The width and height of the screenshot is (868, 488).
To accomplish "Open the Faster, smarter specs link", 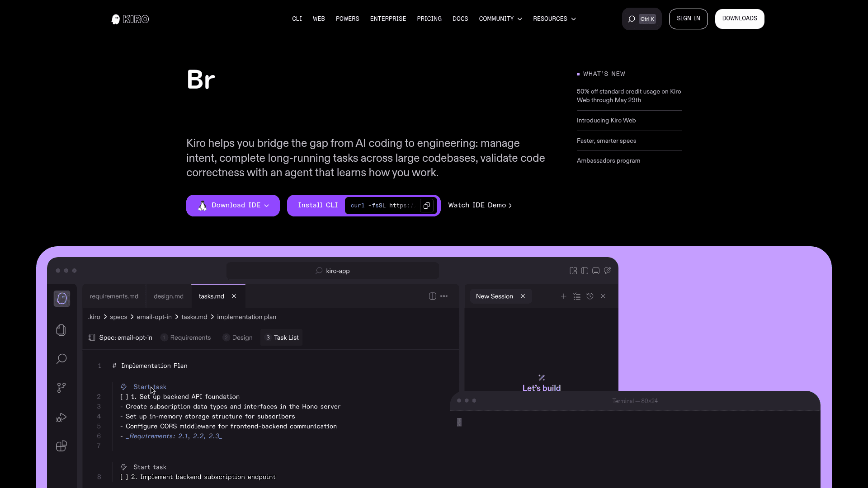I will point(607,141).
